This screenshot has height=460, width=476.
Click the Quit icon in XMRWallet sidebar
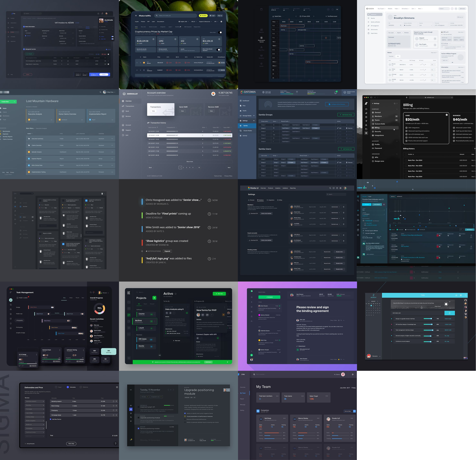point(123,135)
